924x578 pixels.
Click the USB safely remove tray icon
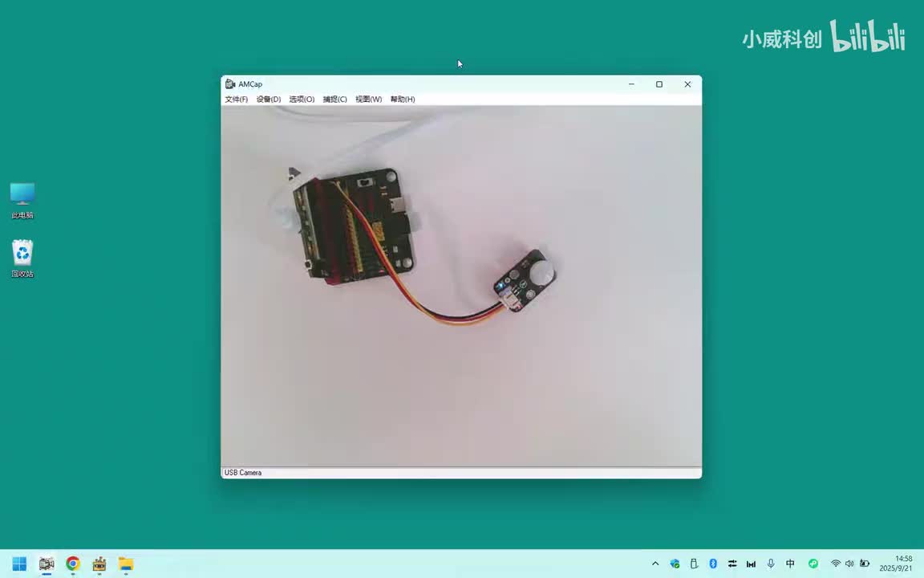pyautogui.click(x=694, y=564)
